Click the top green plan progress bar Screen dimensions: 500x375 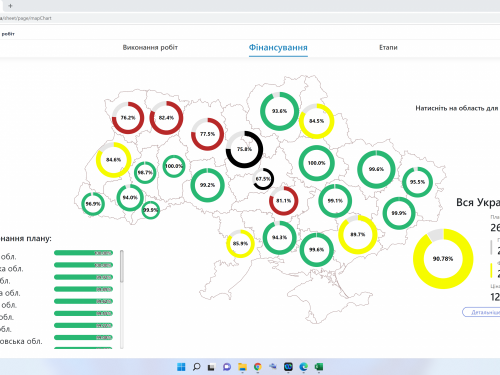point(83,253)
